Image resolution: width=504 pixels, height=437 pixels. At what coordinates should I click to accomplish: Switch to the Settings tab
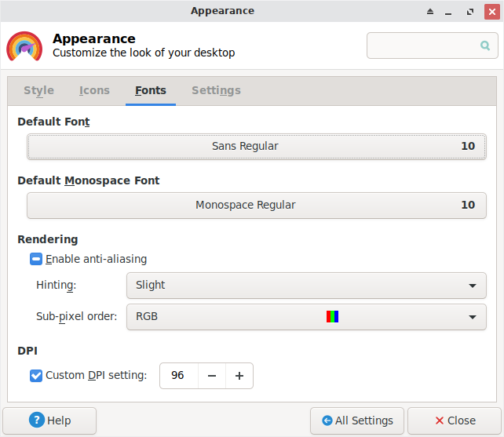coord(216,91)
